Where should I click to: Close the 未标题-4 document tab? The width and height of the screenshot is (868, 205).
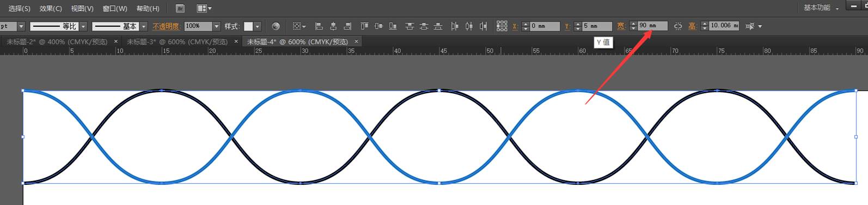coord(357,41)
